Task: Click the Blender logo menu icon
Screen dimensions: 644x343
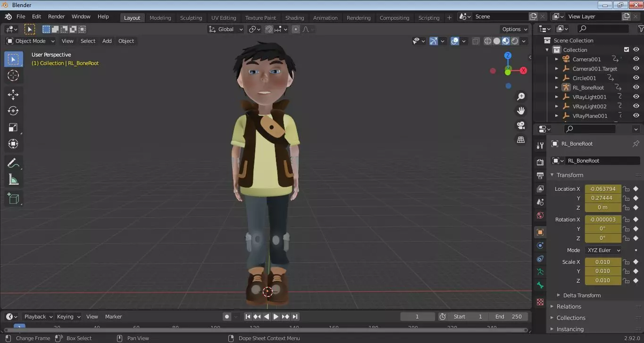Action: tap(8, 16)
